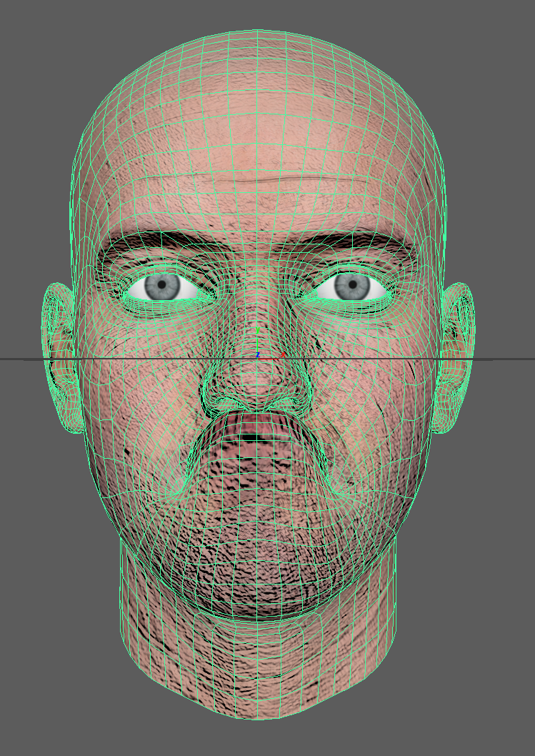Select the eyeball on the viewer's right

tap(351, 285)
